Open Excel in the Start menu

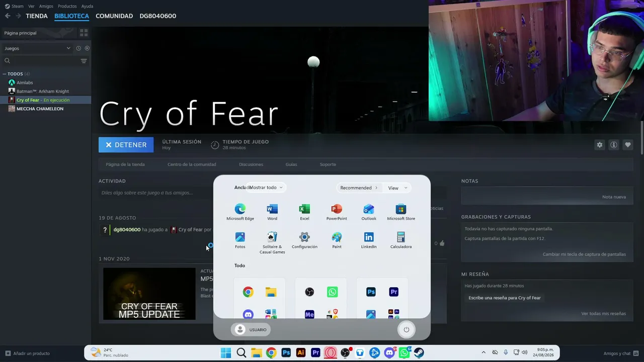(x=304, y=212)
